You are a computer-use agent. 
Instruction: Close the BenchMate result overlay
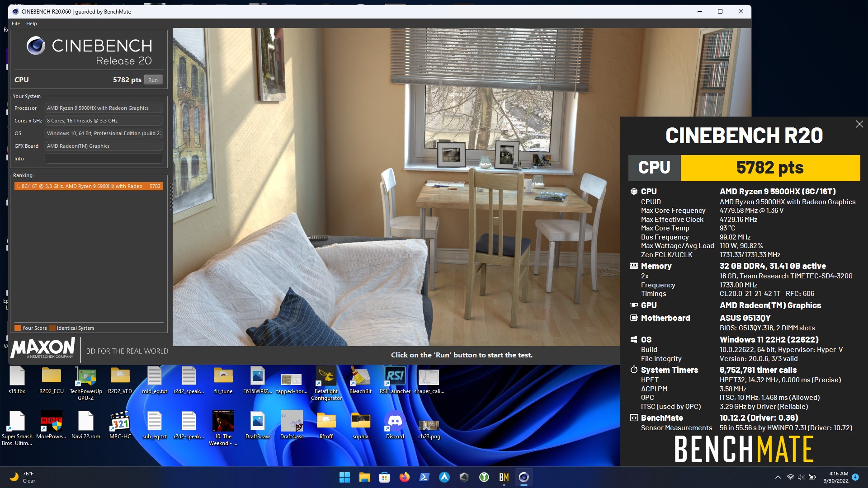[x=859, y=124]
